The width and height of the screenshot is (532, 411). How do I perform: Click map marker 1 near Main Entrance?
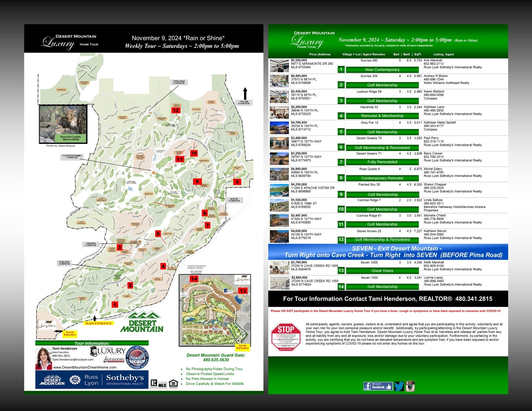115,304
